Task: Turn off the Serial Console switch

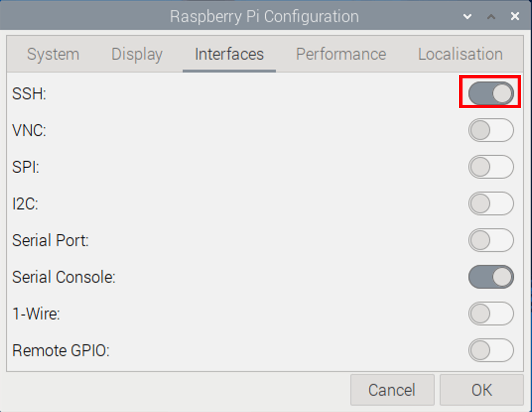Action: (x=491, y=277)
